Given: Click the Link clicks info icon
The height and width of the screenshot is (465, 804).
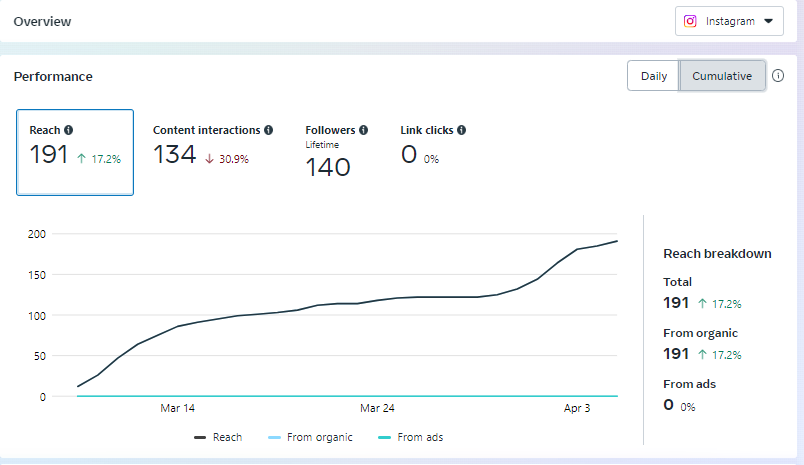Looking at the screenshot, I should coord(462,130).
